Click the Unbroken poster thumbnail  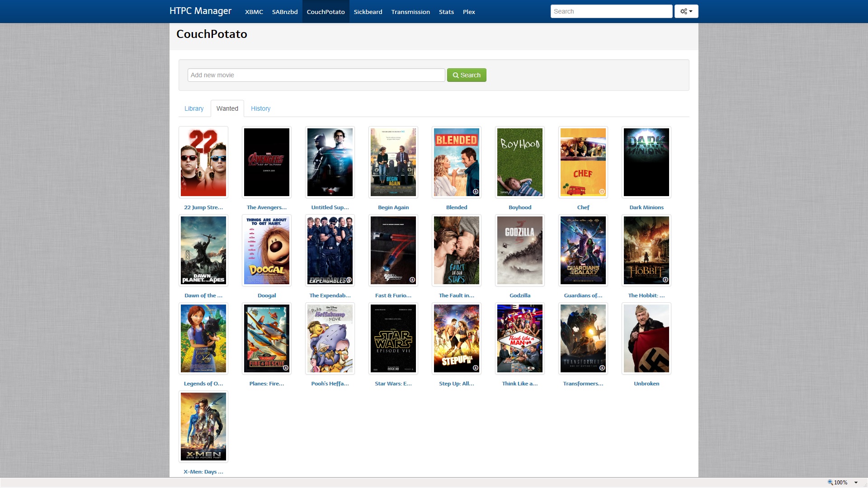[646, 338]
